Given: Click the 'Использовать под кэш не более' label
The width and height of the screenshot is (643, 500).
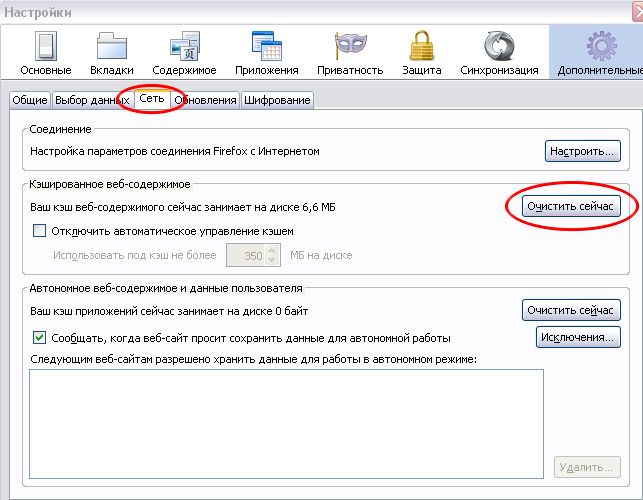Looking at the screenshot, I should coord(135,255).
